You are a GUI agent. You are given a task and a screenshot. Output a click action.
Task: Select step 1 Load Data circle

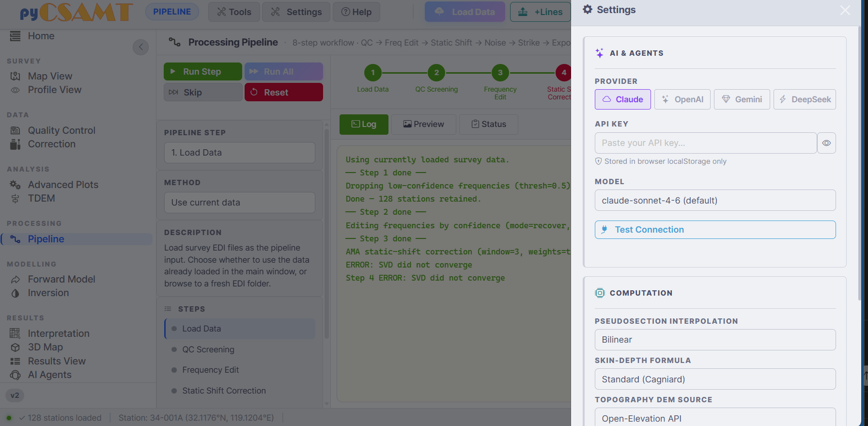click(x=373, y=73)
